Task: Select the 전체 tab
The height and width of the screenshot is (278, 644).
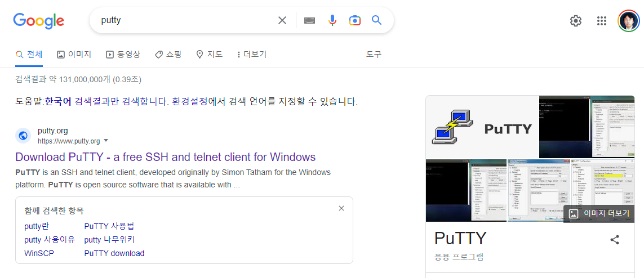Action: point(29,54)
